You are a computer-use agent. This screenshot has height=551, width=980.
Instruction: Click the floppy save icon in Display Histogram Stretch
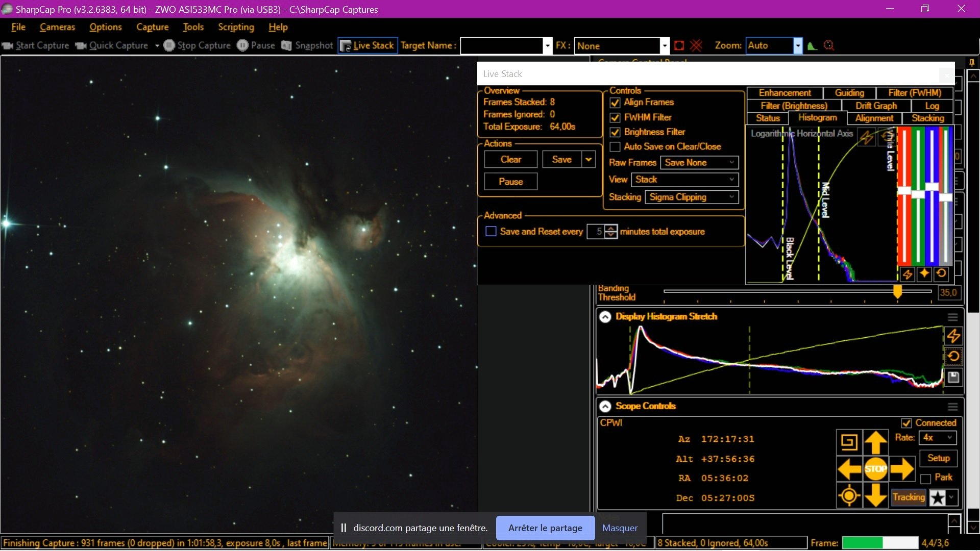(953, 377)
